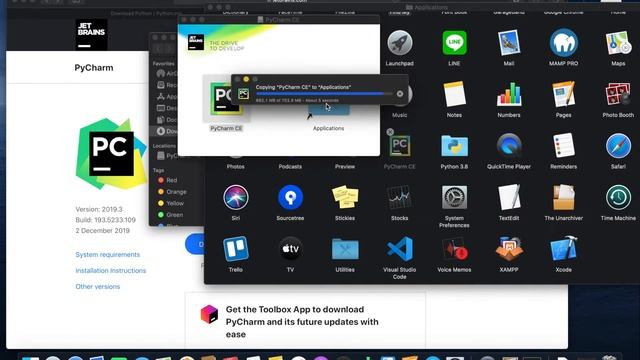Click the Photos label in Applications window

236,167
